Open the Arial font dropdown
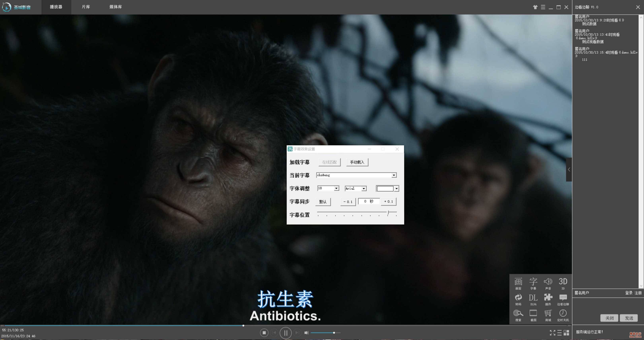Image resolution: width=644 pixels, height=340 pixels. 364,188
